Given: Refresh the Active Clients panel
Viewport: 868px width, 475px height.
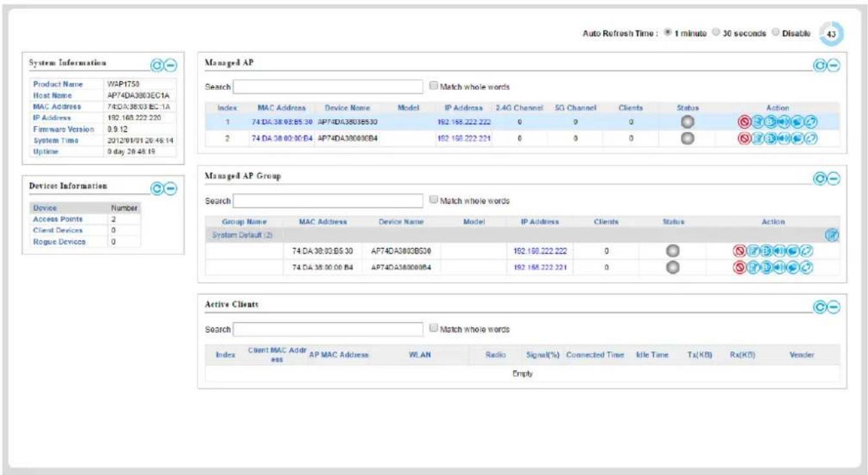Looking at the screenshot, I should click(821, 307).
